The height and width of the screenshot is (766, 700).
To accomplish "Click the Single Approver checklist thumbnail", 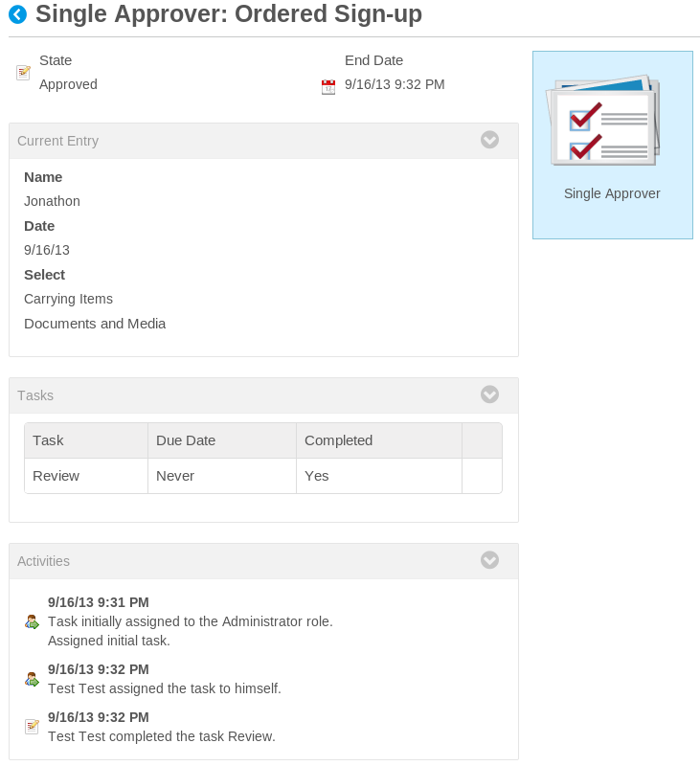I will pos(603,121).
